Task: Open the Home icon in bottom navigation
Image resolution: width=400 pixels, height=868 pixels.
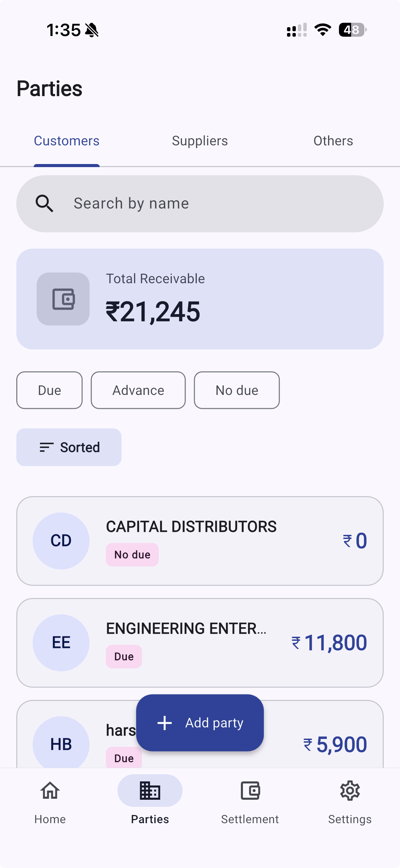Action: (50, 791)
